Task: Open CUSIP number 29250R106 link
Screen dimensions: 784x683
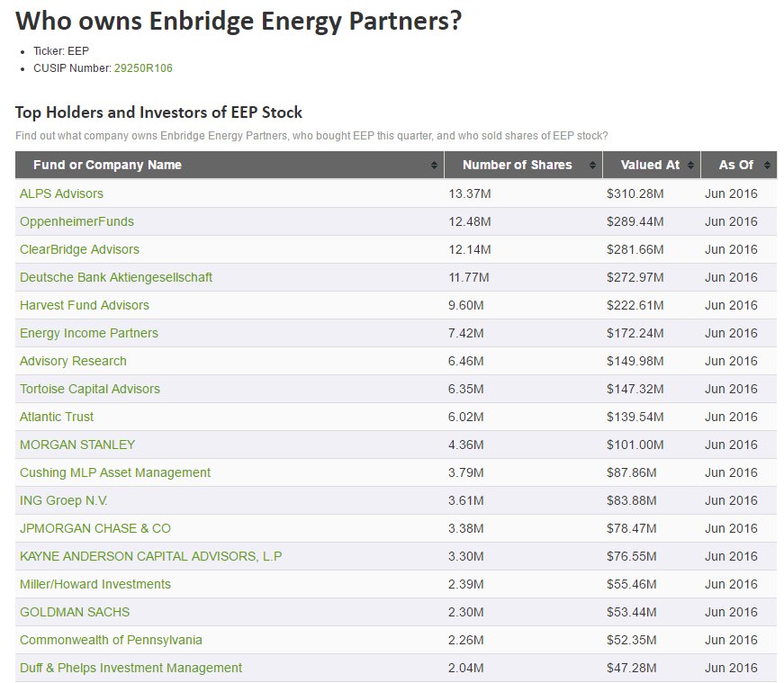Action: 143,68
